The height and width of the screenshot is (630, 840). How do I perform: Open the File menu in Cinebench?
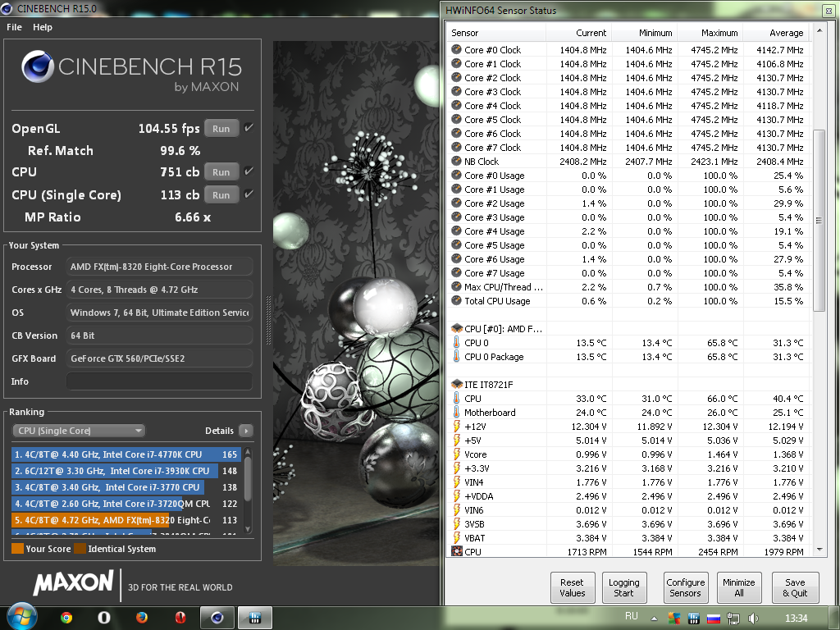tap(14, 27)
